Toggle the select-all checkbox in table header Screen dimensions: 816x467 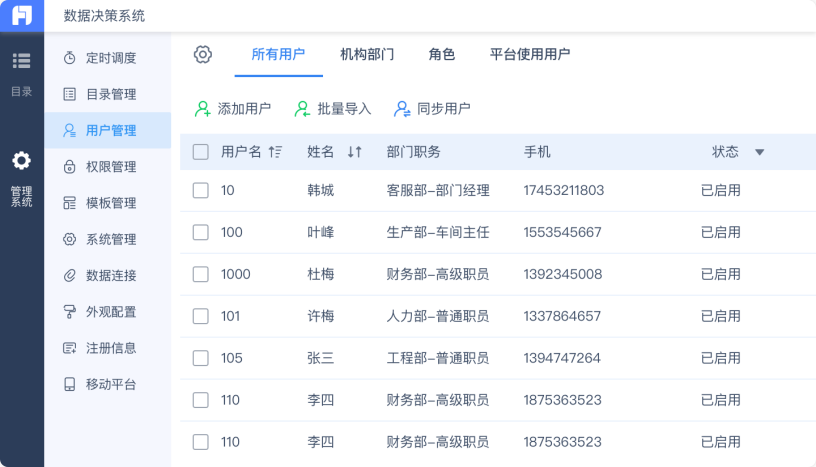pyautogui.click(x=201, y=152)
